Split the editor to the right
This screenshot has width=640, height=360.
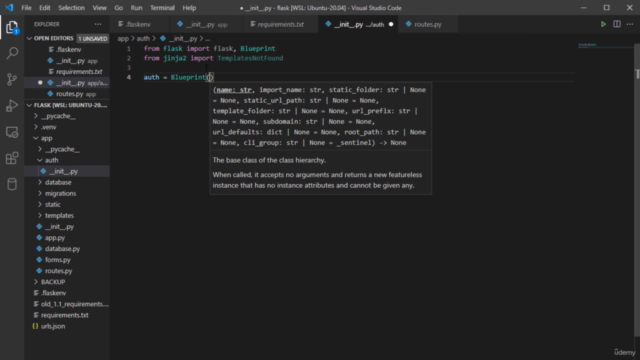click(x=617, y=24)
